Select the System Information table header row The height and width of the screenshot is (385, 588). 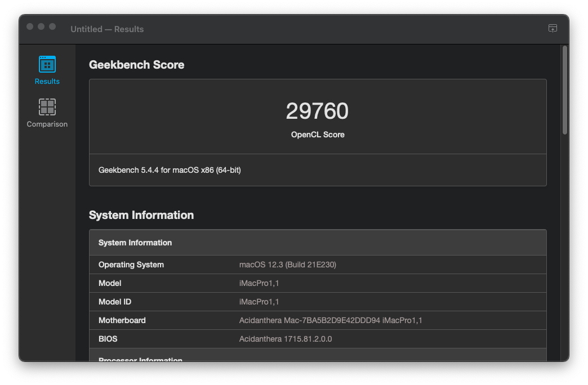coord(318,243)
